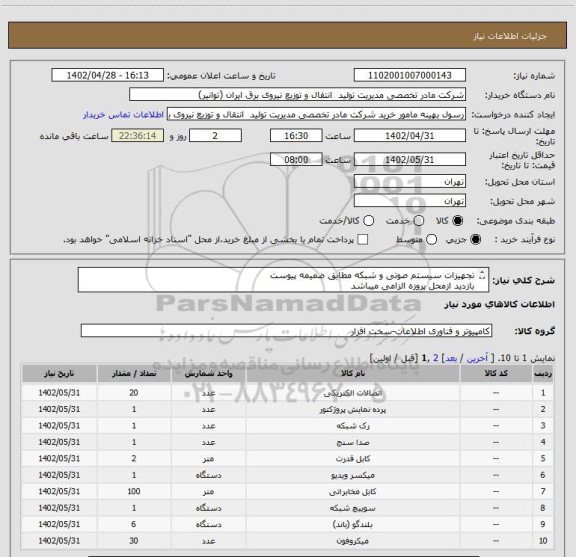Screen dimensions: 576x557
Task: Click the تاریخ نیاز column header
Action: click(59, 373)
